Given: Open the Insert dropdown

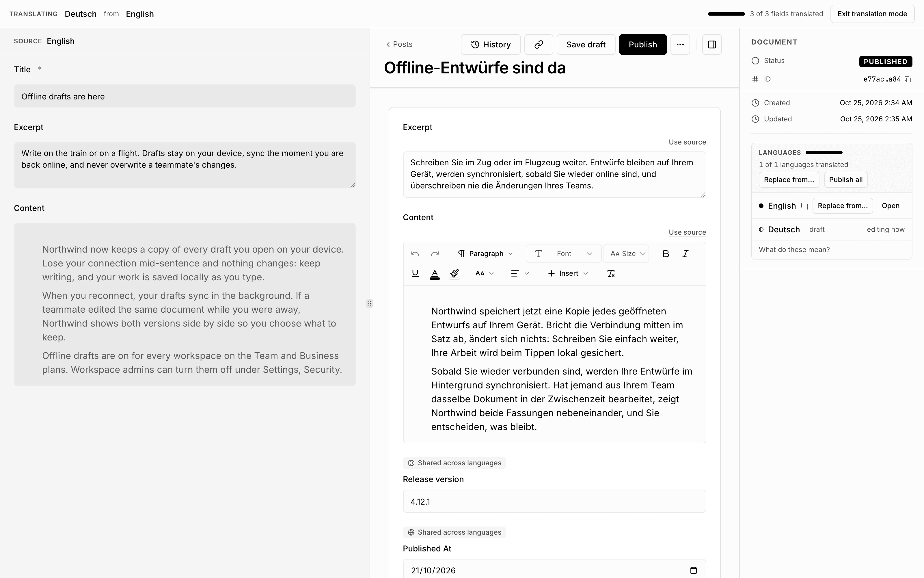Looking at the screenshot, I should (568, 273).
